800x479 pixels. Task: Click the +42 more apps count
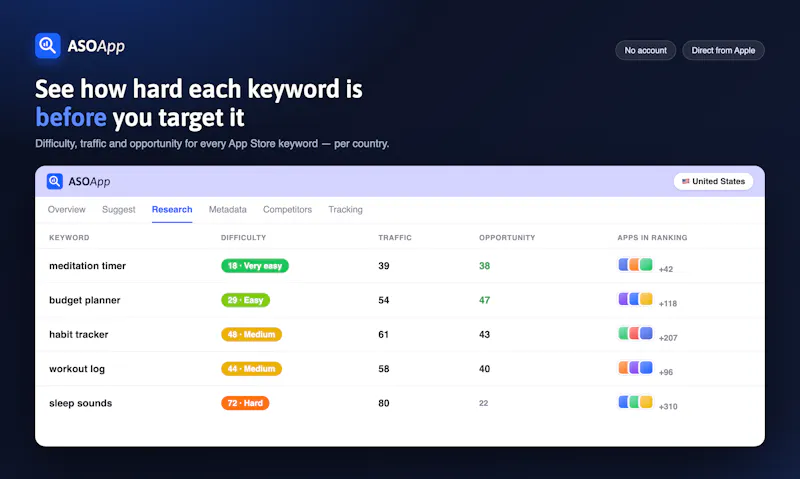(x=666, y=269)
